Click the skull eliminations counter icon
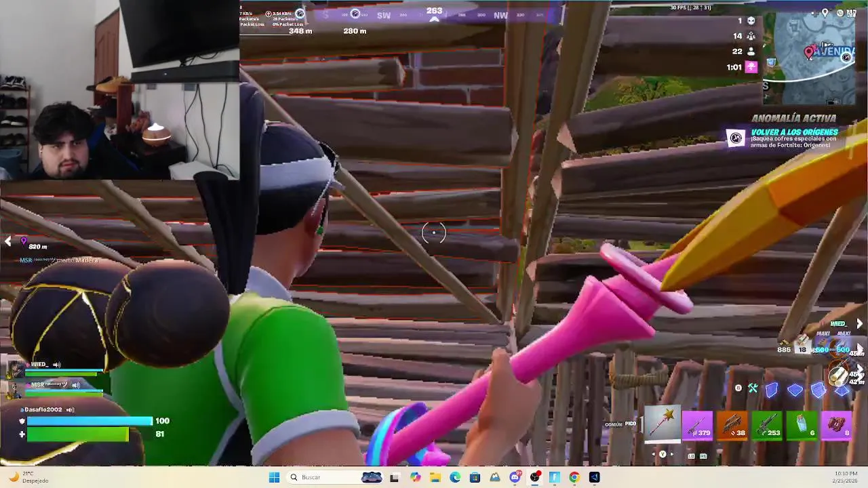Viewport: 868px width, 488px height. [751, 21]
